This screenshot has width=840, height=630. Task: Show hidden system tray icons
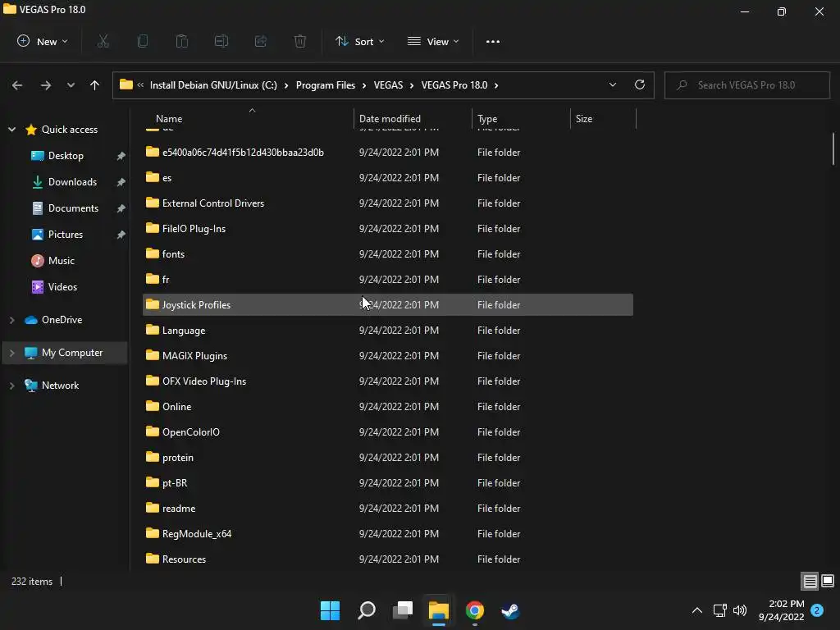(697, 610)
